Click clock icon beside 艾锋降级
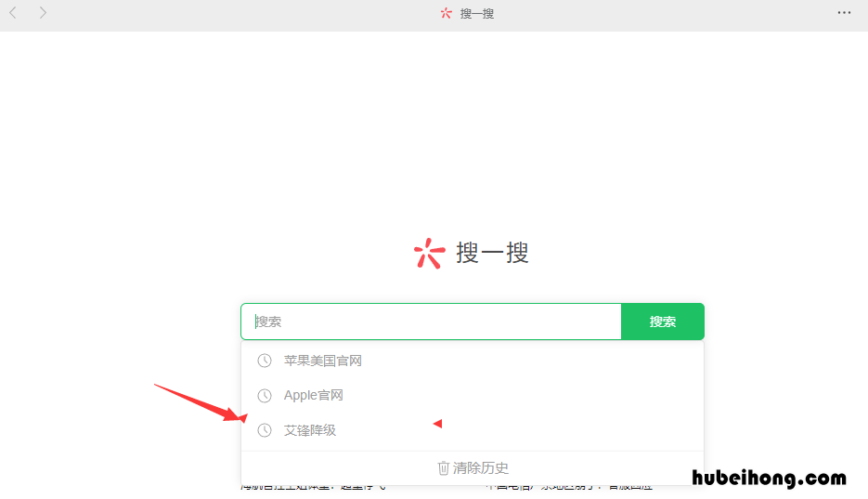This screenshot has height=499, width=868. tap(265, 430)
